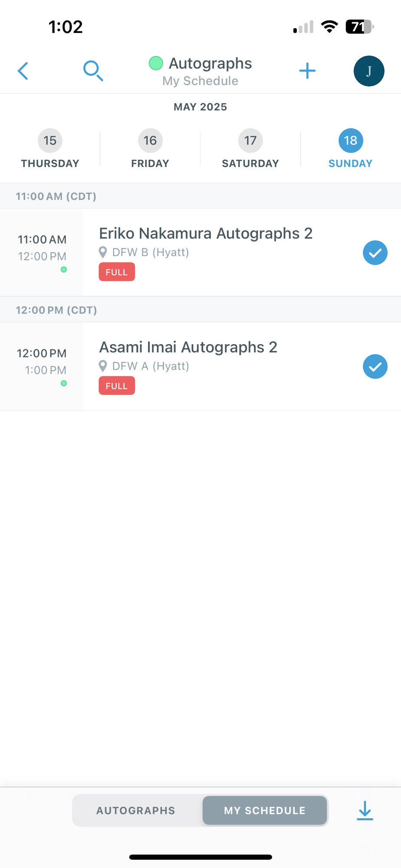Uncheck Eriko Nakamura Autographs 2 checkmark
The width and height of the screenshot is (401, 868).
375,253
